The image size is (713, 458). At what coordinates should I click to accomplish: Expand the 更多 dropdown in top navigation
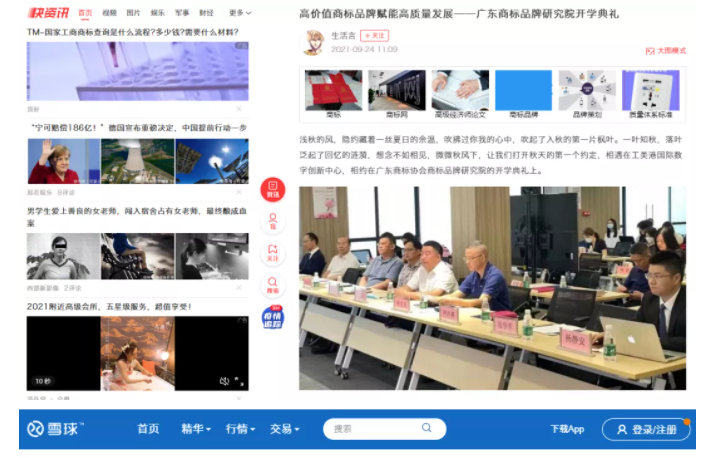click(x=238, y=13)
